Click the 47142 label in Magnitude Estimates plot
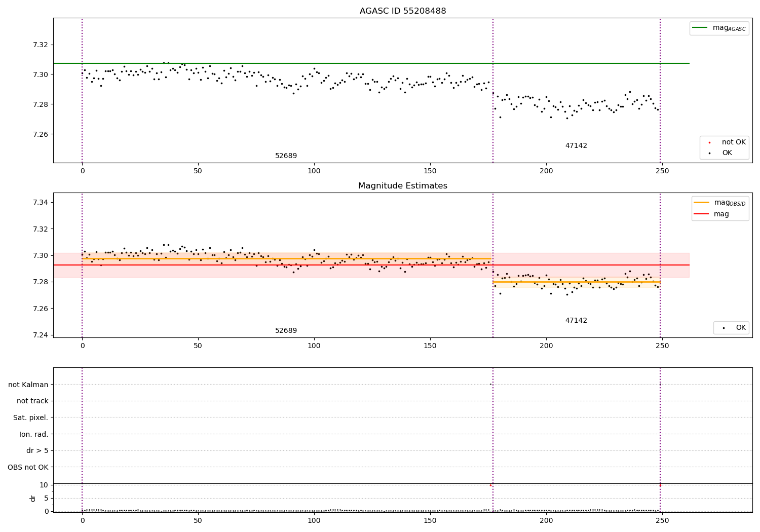760x532 pixels. click(576, 321)
